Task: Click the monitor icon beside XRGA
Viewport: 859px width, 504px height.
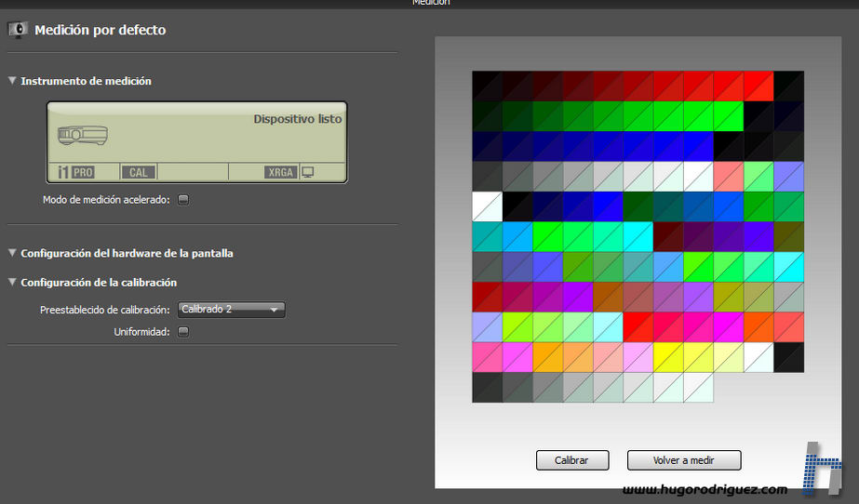Action: tap(308, 172)
